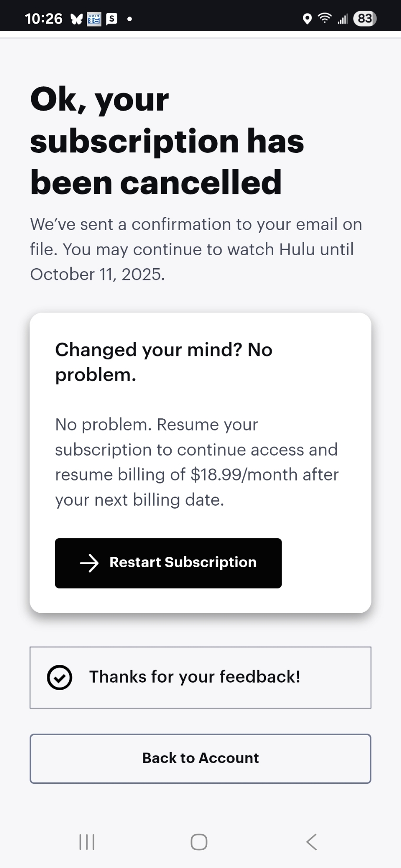Go back to Account page
Viewport: 401px width, 868px height.
click(x=200, y=758)
